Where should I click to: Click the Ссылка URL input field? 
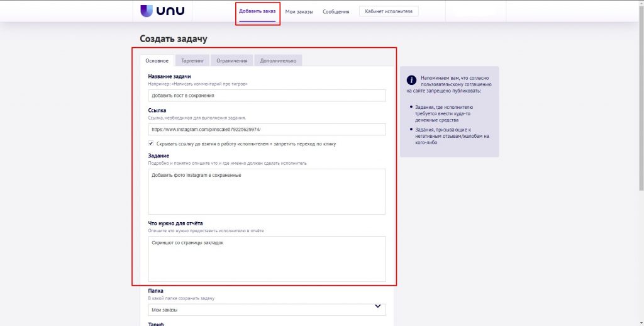[267, 129]
